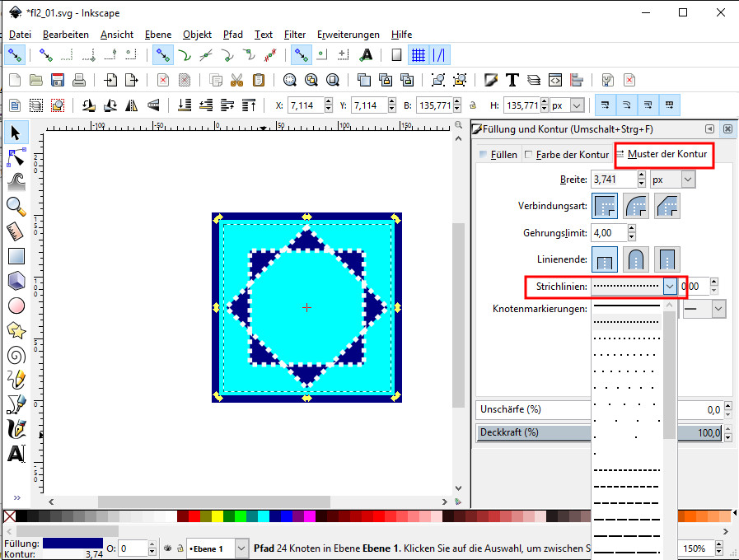Open the XML editor toolbar icon
This screenshot has height=560, width=739.
click(x=555, y=80)
